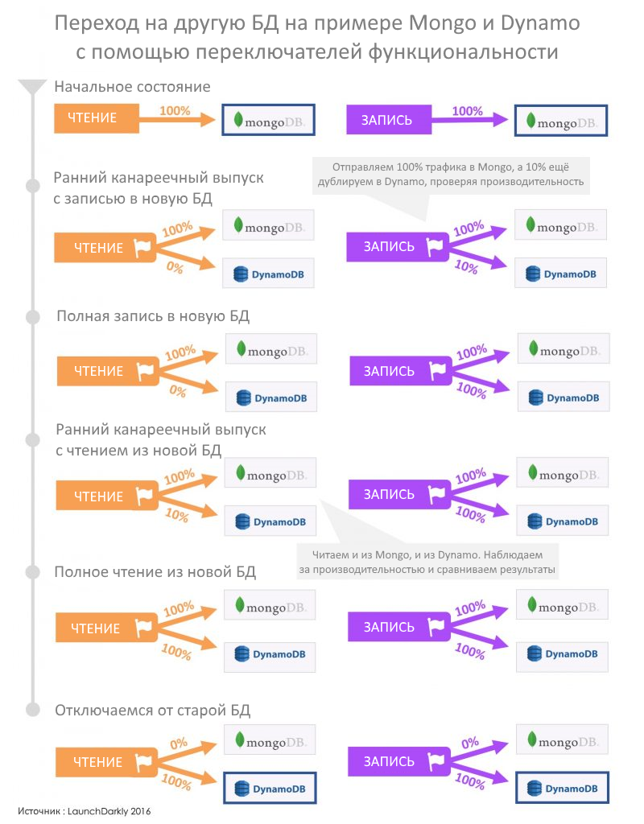The image size is (644, 824).
Task: Click the flag icon on ЗАПИСЬ in Отключаемся от старой БД
Action: point(436,761)
